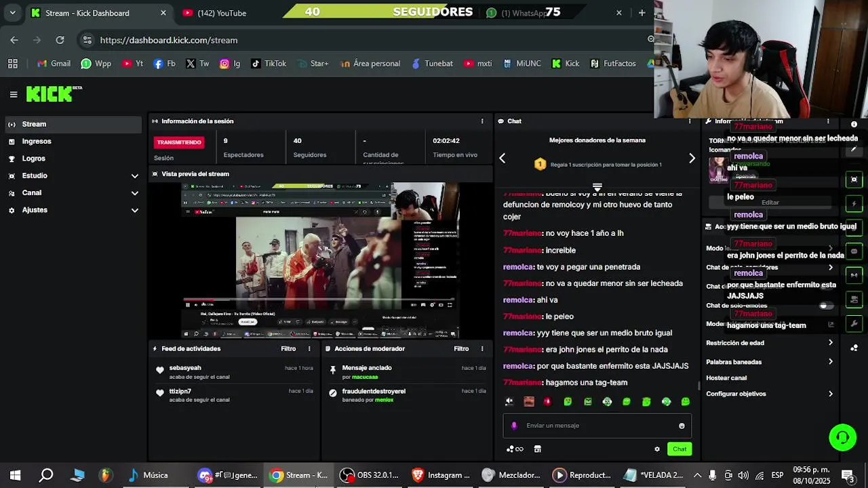This screenshot has width=868, height=488.
Task: Show next top donor in chat
Action: point(692,158)
